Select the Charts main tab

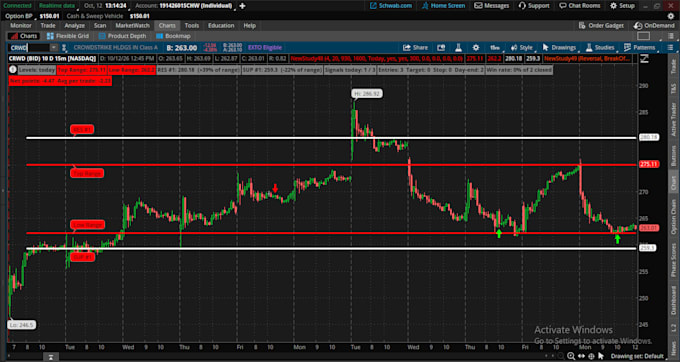click(x=167, y=26)
